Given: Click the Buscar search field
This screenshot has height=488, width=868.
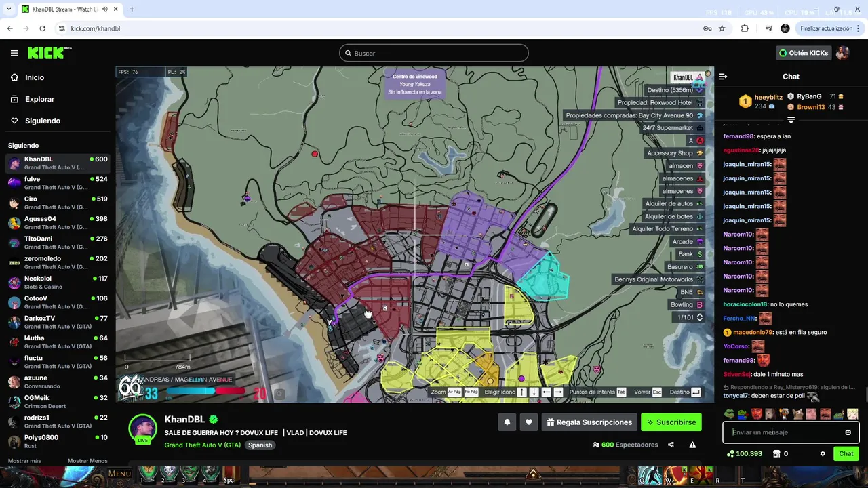Looking at the screenshot, I should [x=434, y=53].
